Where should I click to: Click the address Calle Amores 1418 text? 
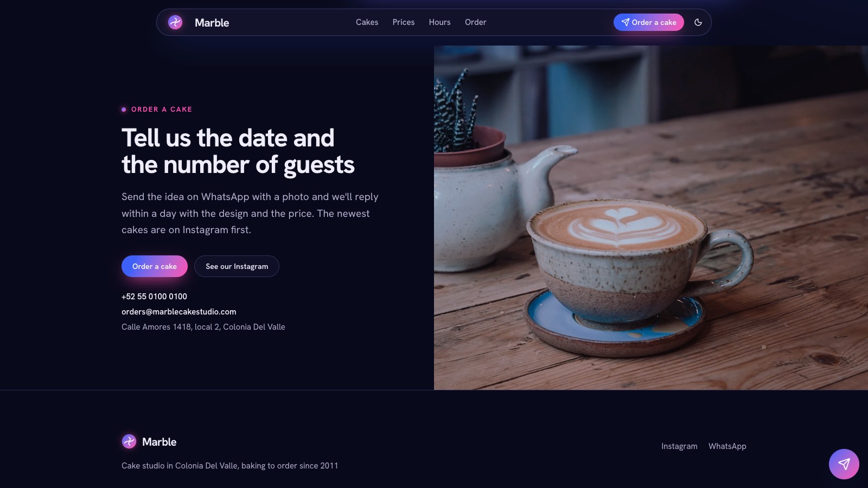click(x=203, y=327)
